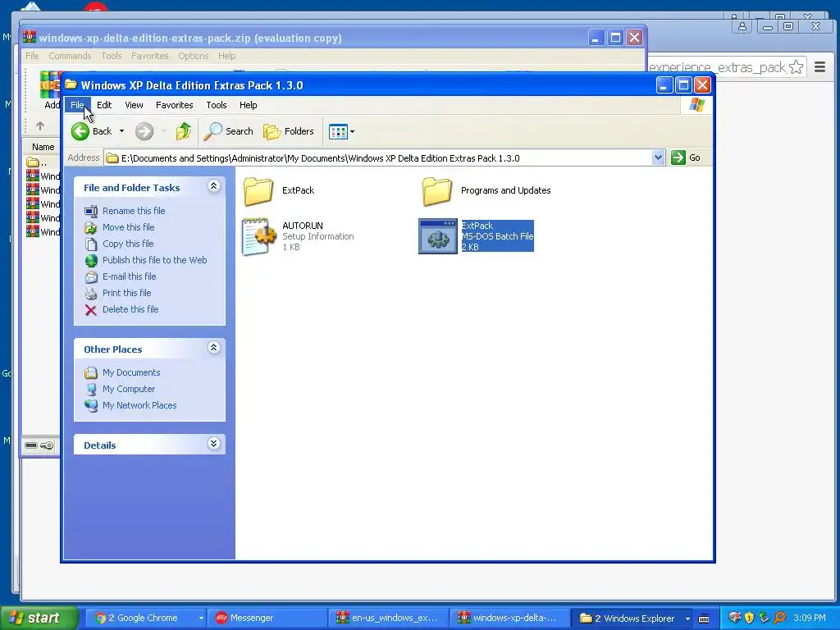840x630 pixels.
Task: Click the up-arrow in WinRAR toolbar
Action: point(40,126)
